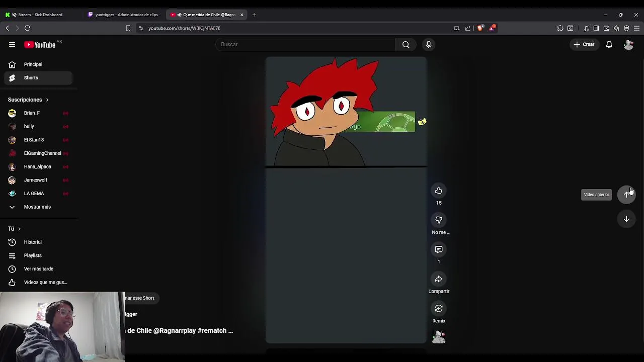Open the Brave Wallet icon
644x362 pixels.
(606, 28)
